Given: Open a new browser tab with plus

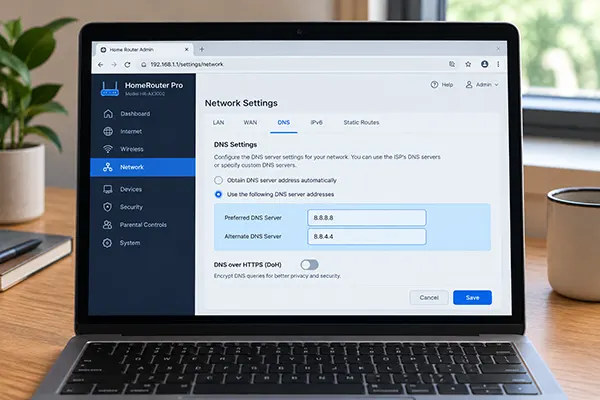Looking at the screenshot, I should point(202,49).
